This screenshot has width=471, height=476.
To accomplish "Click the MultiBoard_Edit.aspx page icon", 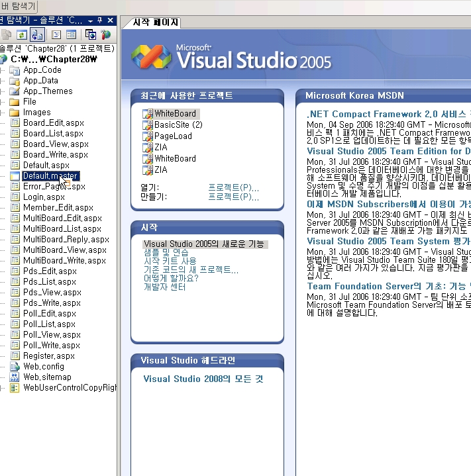I will (15, 218).
